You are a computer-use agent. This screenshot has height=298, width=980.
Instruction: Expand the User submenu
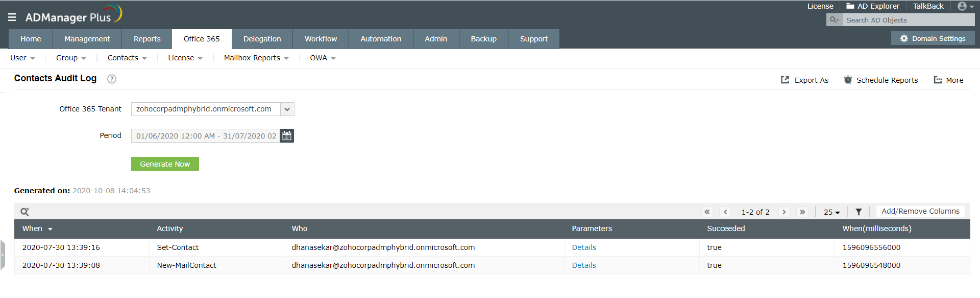[x=22, y=58]
